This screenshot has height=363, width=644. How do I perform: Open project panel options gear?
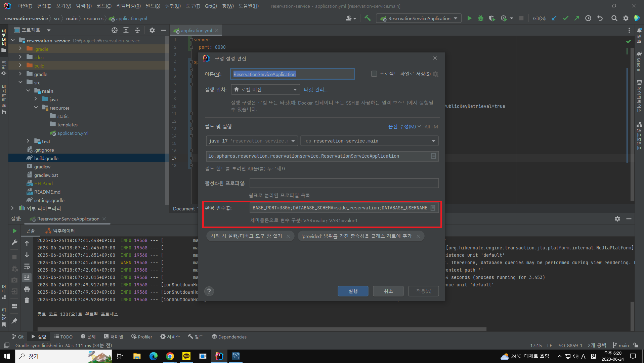coord(152,30)
